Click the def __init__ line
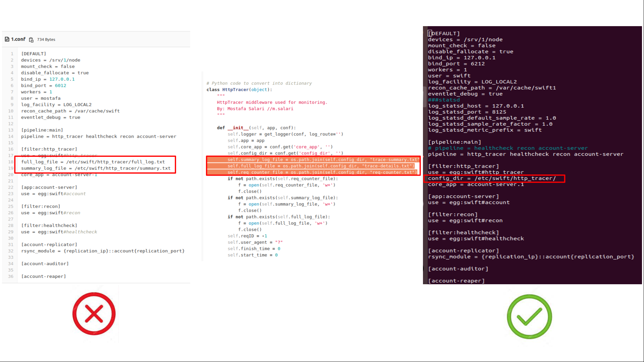The image size is (644, 362). click(x=256, y=128)
